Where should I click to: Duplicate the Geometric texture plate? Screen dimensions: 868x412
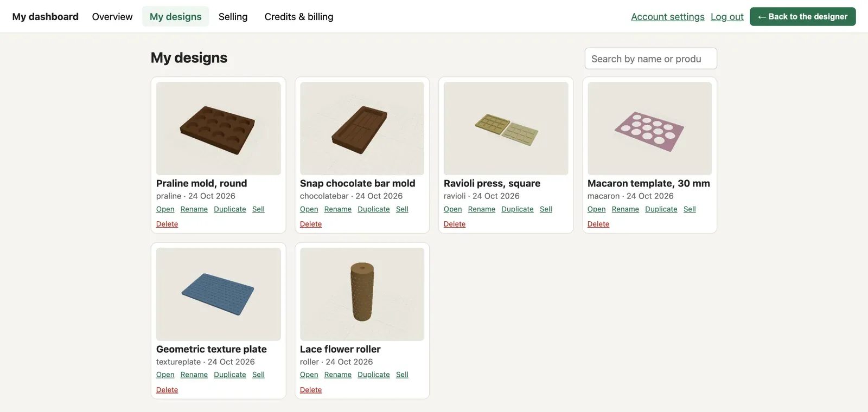click(230, 375)
